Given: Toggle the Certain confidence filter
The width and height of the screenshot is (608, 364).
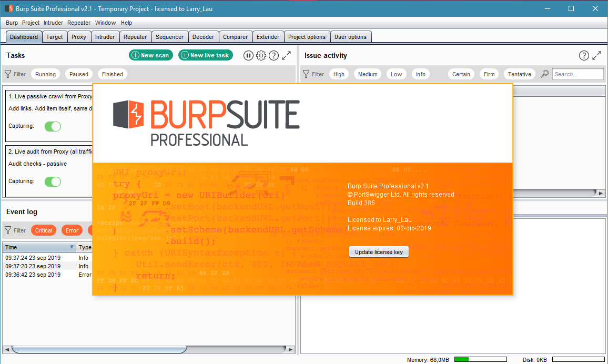Looking at the screenshot, I should pos(461,74).
